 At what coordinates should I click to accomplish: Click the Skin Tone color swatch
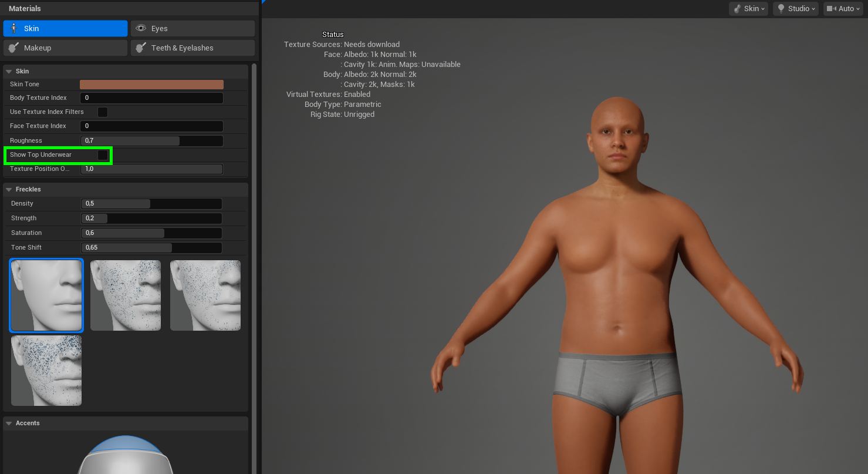pyautogui.click(x=151, y=85)
